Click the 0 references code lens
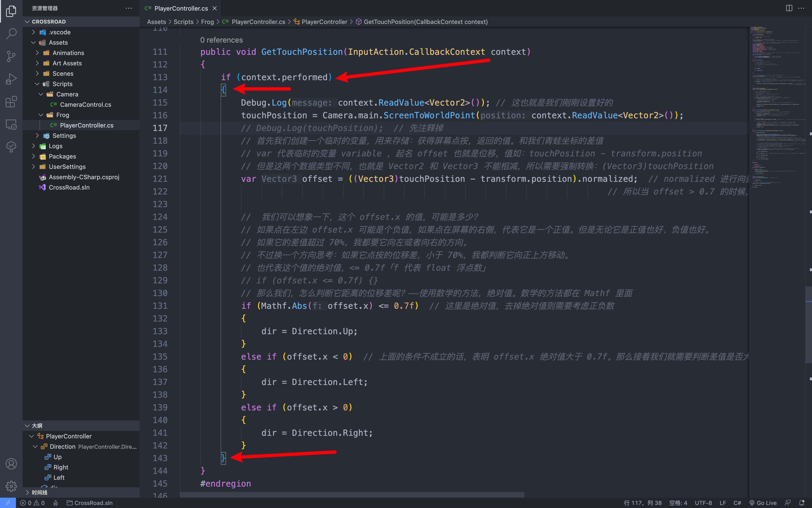The height and width of the screenshot is (508, 812). [222, 40]
